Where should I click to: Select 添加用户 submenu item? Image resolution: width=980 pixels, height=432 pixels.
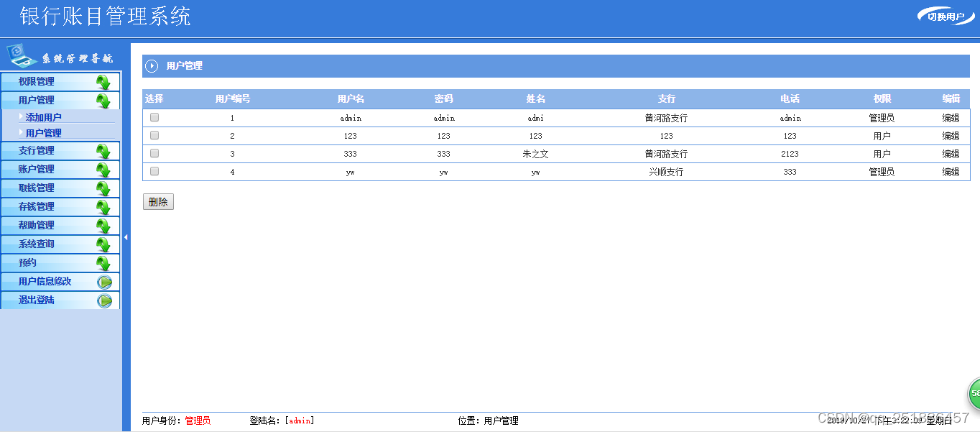[44, 117]
